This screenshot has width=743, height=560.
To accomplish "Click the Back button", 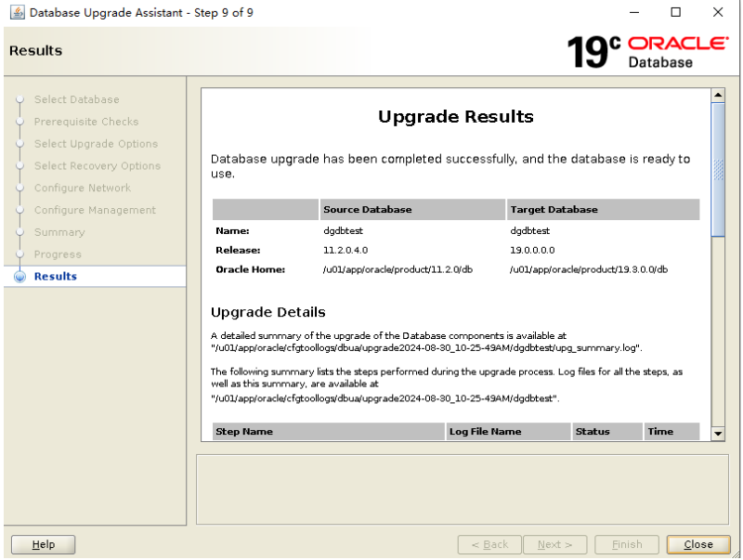I will pos(489,545).
